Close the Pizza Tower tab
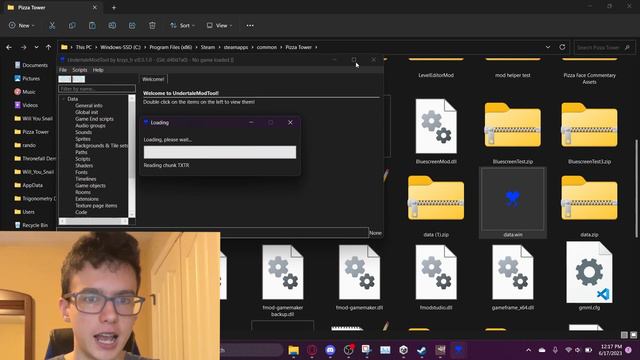 tap(95, 7)
